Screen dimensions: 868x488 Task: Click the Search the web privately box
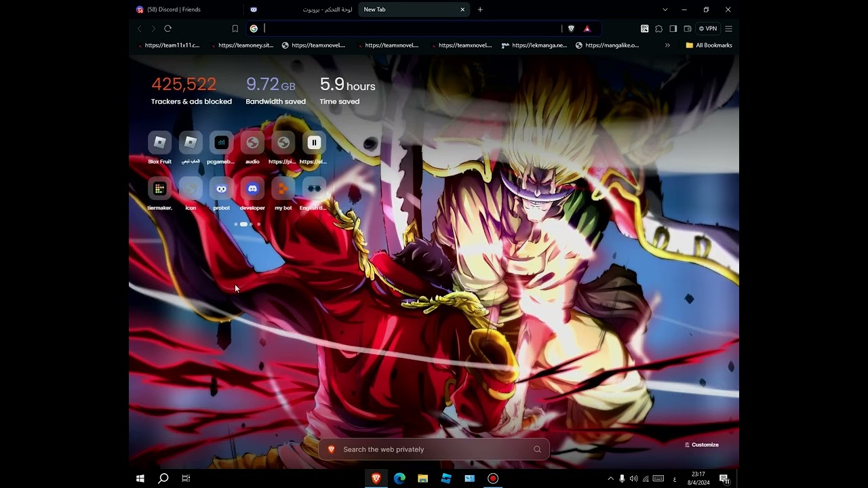(434, 449)
